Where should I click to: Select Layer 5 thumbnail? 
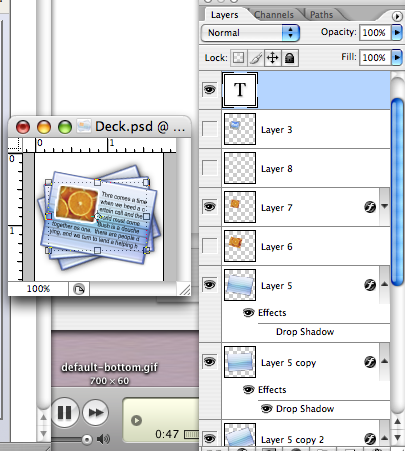(240, 285)
